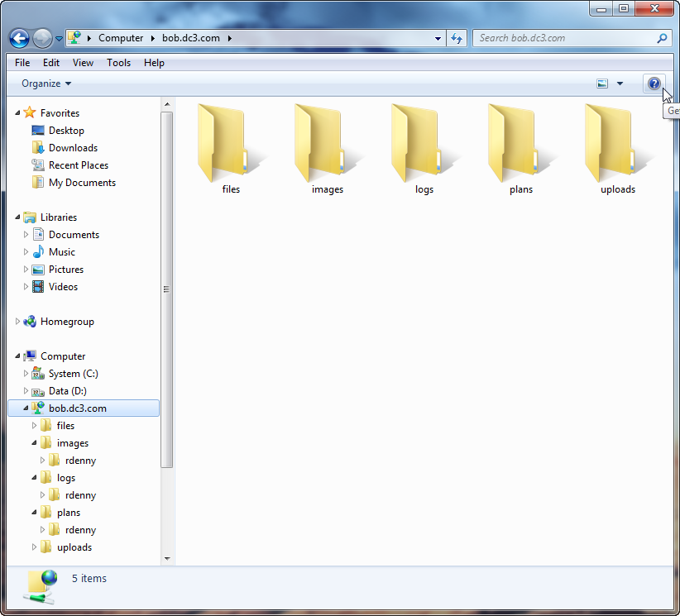Collapse the images folder in tree
The width and height of the screenshot is (680, 616).
point(34,442)
